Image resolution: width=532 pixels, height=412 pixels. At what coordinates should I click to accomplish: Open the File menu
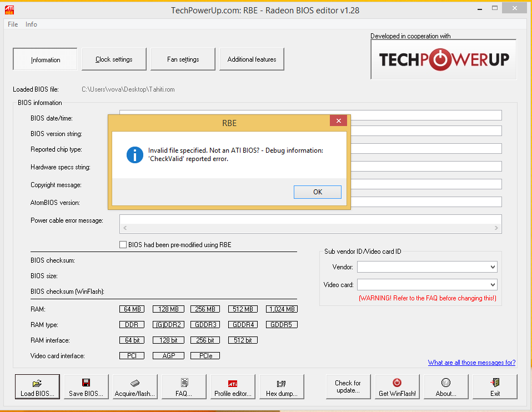click(x=13, y=24)
